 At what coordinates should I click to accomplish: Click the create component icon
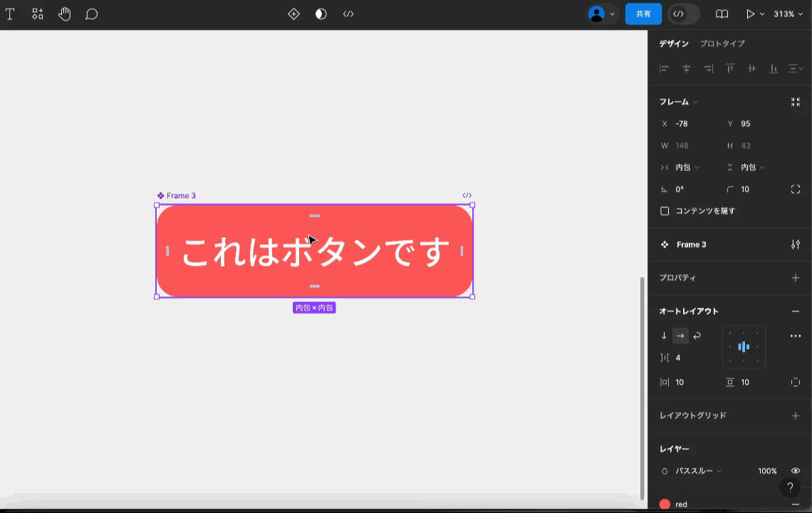[293, 14]
